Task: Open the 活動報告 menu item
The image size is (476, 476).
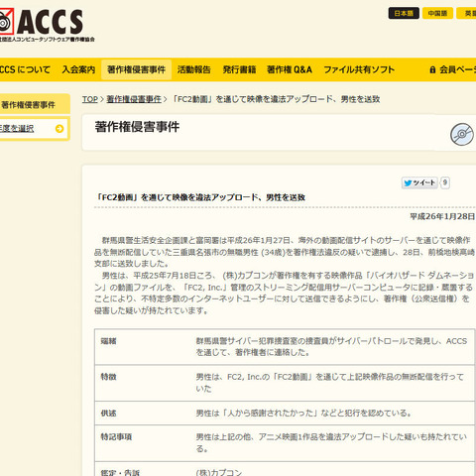Action: [x=193, y=69]
